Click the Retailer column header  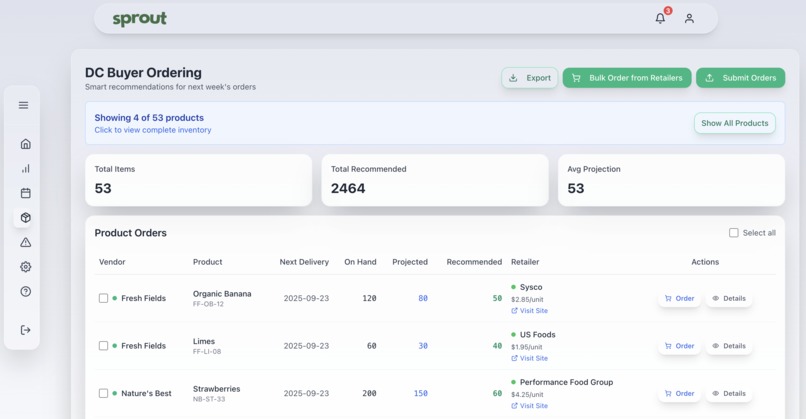pos(525,262)
